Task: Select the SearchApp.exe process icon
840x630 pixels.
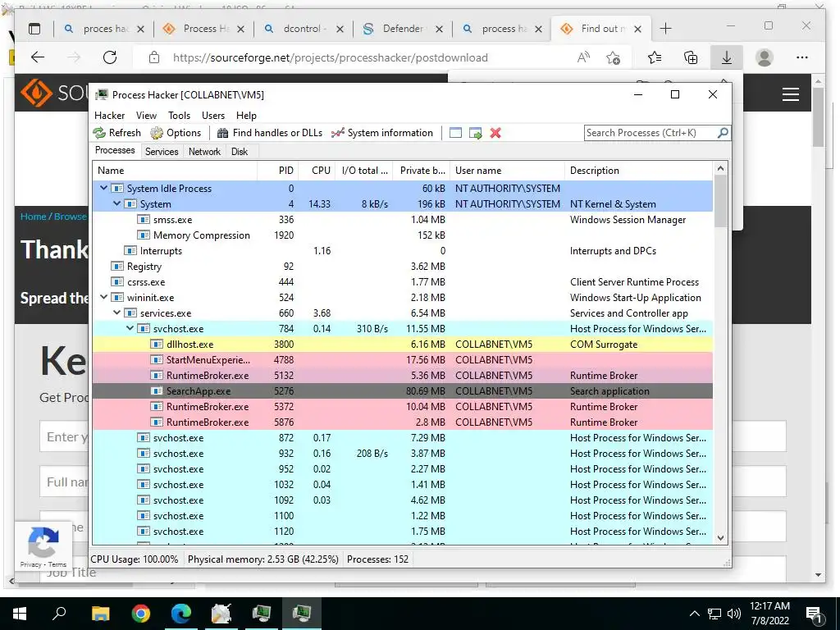Action: click(157, 391)
